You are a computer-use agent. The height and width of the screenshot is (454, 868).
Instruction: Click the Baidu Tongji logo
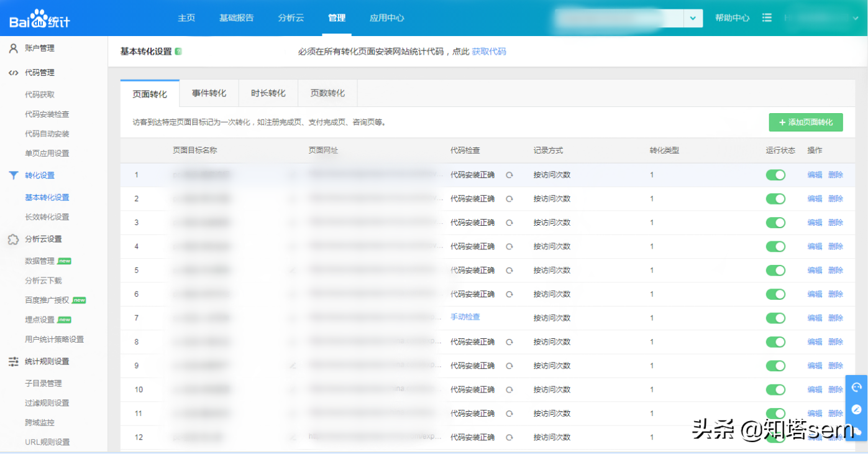tap(39, 19)
